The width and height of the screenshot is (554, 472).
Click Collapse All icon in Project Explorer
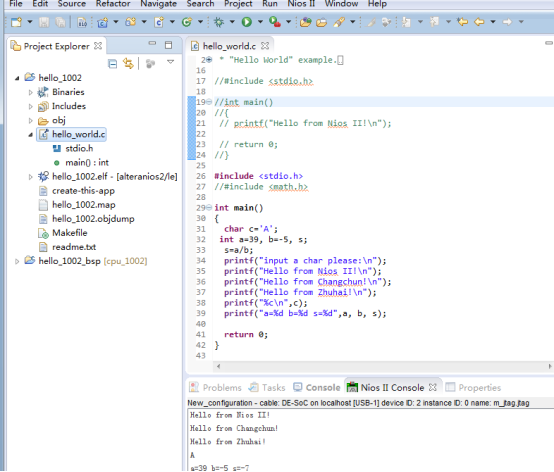click(x=112, y=64)
